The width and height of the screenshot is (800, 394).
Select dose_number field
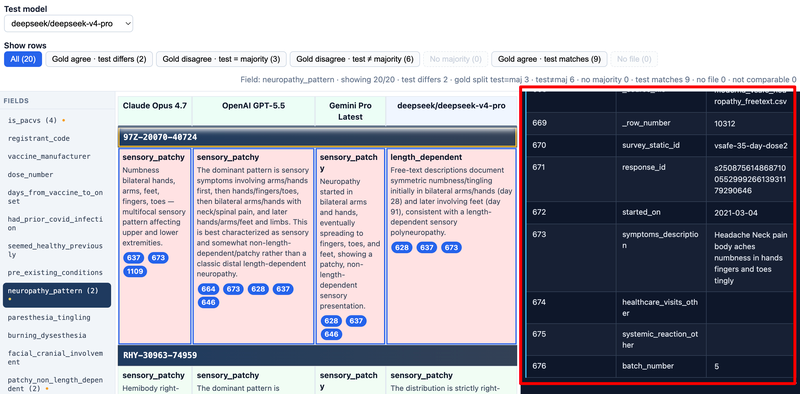(57, 174)
